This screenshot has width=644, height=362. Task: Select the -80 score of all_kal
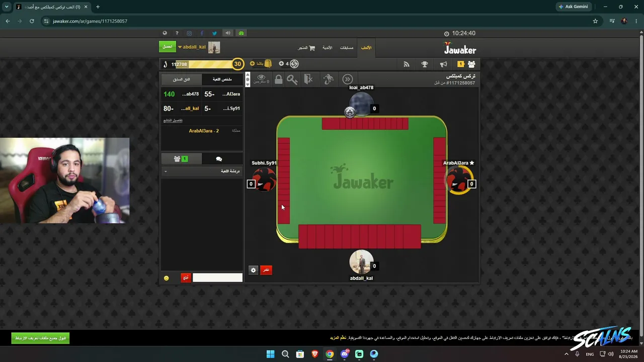[168, 108]
